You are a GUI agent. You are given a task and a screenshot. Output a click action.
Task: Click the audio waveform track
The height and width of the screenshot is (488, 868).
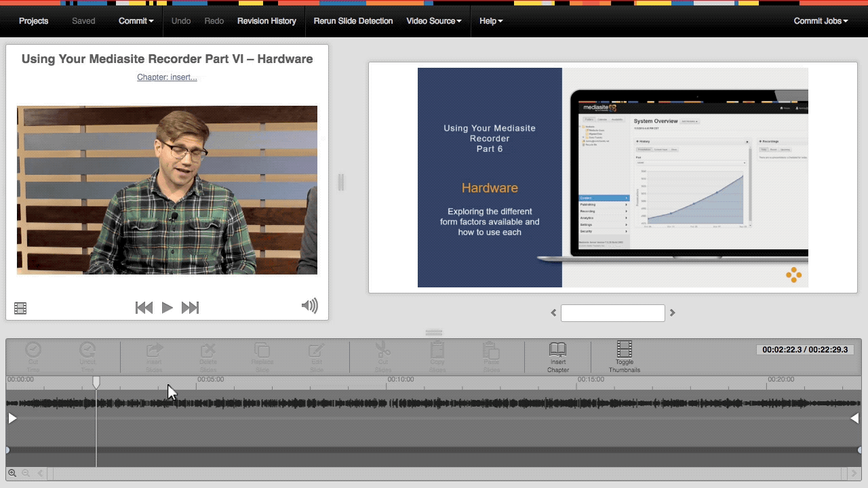click(x=434, y=403)
